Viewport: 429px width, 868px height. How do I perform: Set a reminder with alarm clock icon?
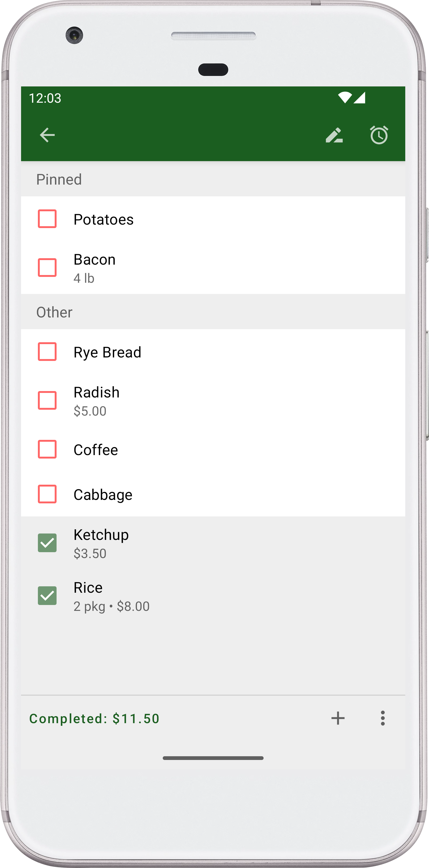point(379,135)
